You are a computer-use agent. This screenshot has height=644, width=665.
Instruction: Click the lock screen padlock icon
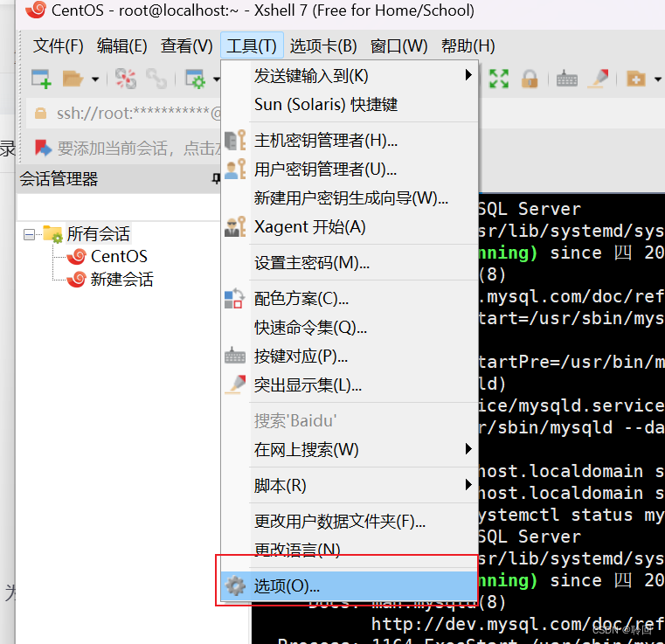pyautogui.click(x=530, y=79)
